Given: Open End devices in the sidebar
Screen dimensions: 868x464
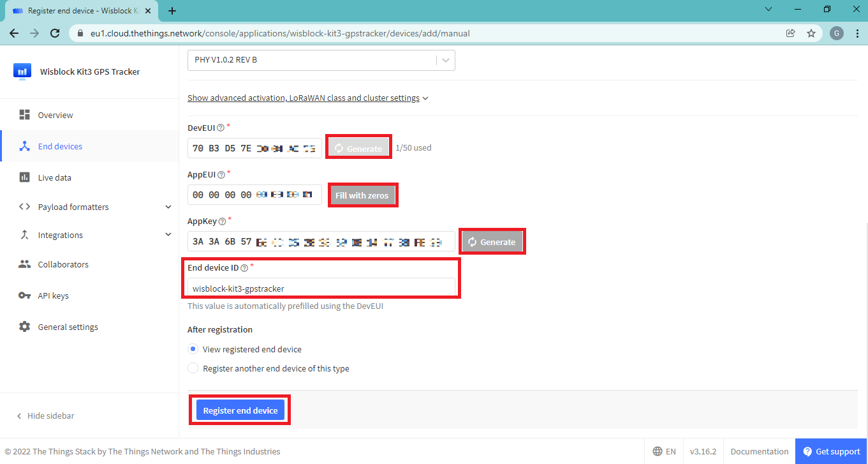Looking at the screenshot, I should click(x=60, y=146).
